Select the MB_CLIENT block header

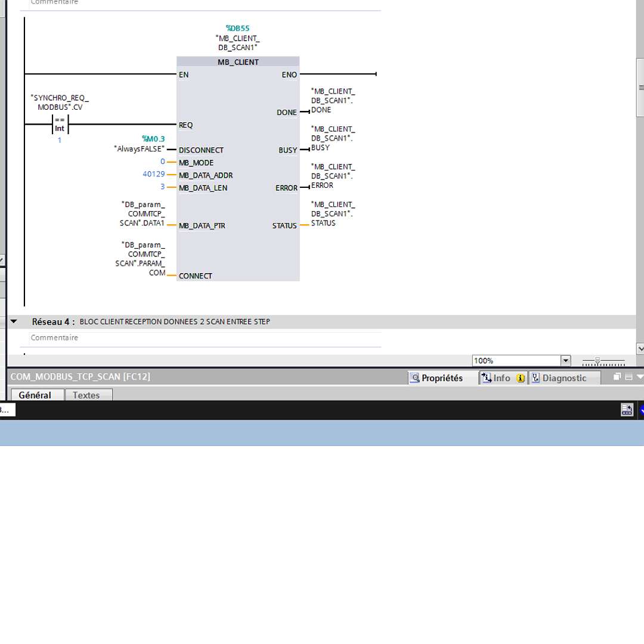pos(238,62)
